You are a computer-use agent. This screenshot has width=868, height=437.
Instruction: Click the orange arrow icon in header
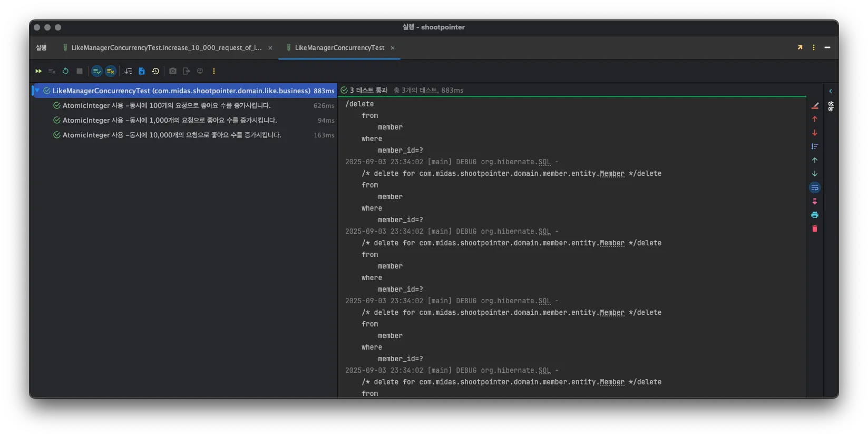click(x=800, y=47)
